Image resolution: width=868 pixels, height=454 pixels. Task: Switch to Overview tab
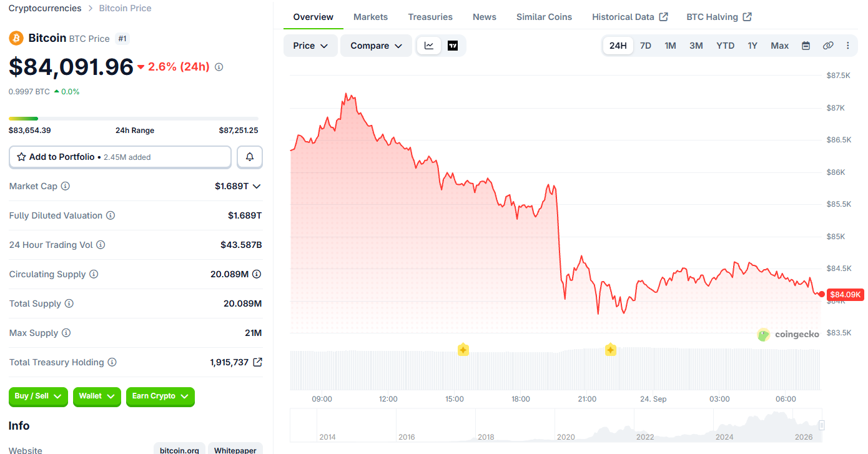point(313,17)
